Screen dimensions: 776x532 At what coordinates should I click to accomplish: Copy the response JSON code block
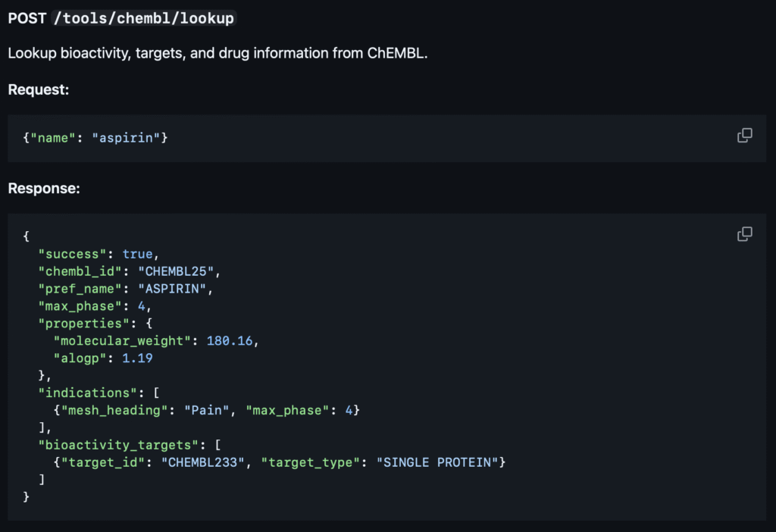(x=744, y=234)
